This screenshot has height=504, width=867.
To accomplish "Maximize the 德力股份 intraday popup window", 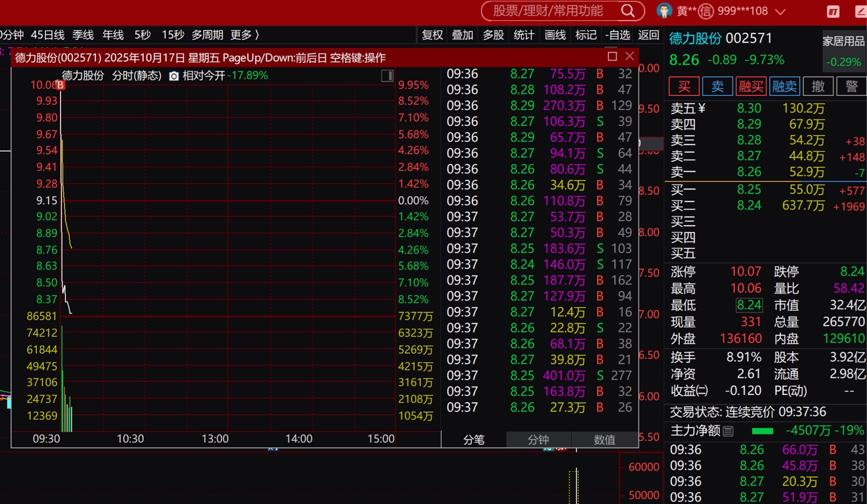I will click(x=612, y=56).
